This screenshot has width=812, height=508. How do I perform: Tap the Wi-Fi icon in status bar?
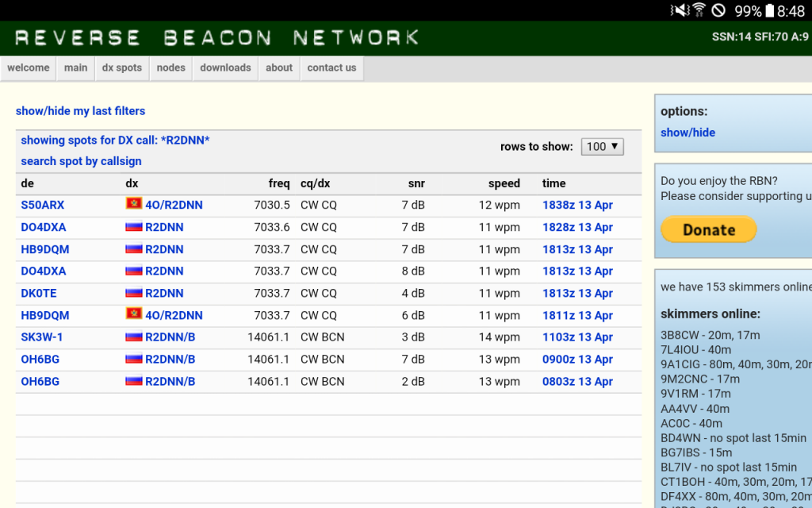(x=699, y=10)
